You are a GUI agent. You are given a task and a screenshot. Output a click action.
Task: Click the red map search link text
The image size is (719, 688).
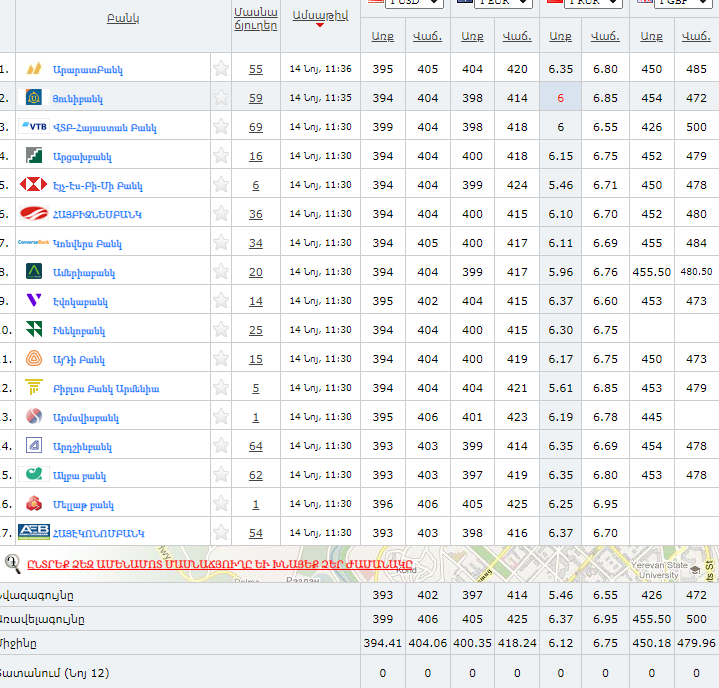(x=220, y=564)
